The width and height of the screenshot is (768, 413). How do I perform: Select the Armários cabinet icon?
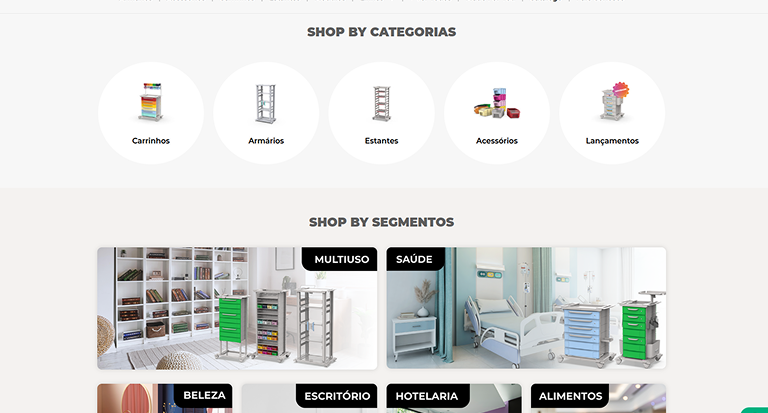266,103
